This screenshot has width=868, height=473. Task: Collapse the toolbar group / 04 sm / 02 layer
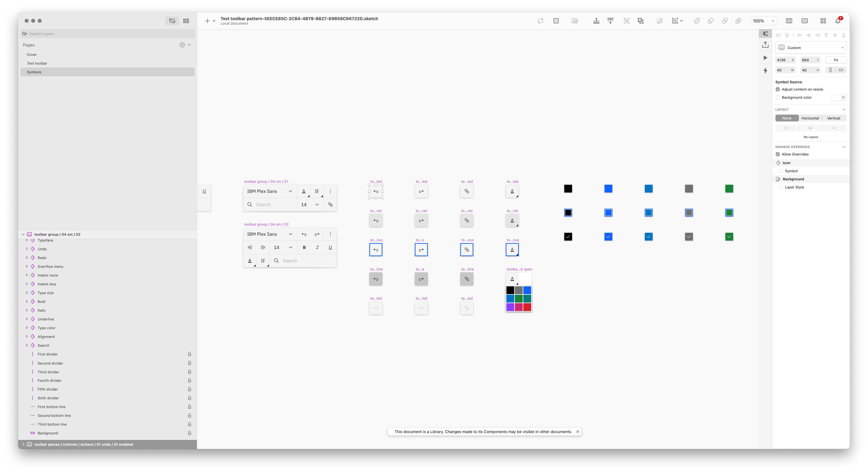[x=23, y=234]
